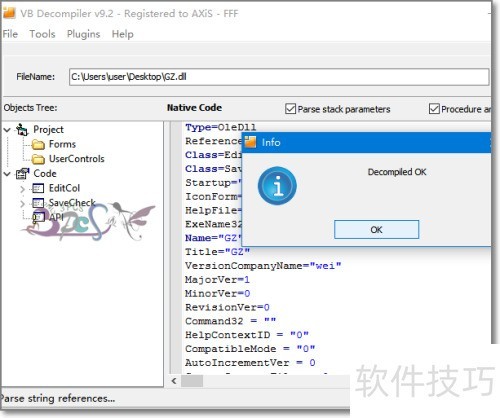Click the CompatibleMode = "0" line
Image resolution: width=500 pixels, height=418 pixels.
[x=250, y=349]
